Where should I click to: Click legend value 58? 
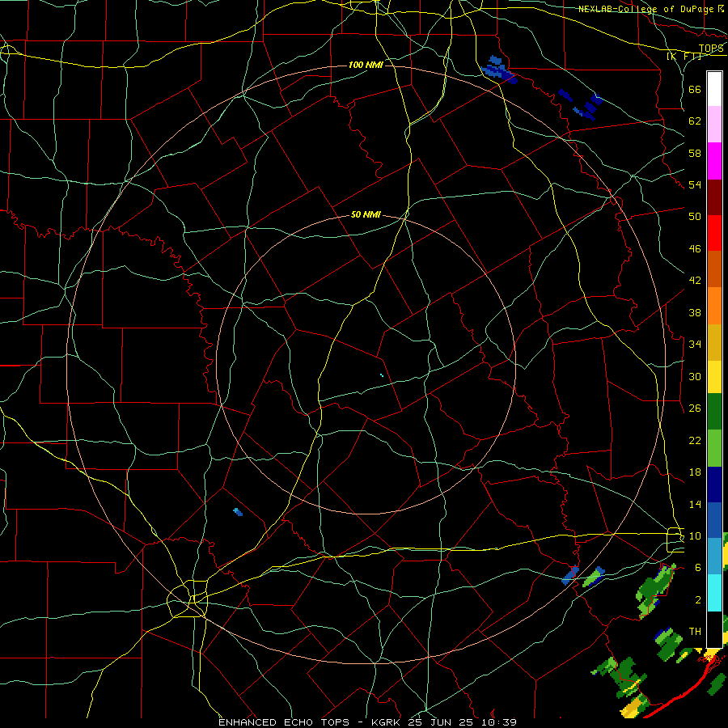click(x=695, y=153)
